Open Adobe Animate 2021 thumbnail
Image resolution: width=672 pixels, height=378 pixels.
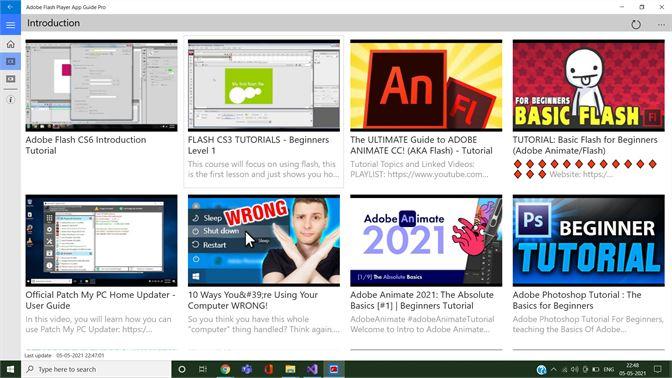pyautogui.click(x=426, y=241)
